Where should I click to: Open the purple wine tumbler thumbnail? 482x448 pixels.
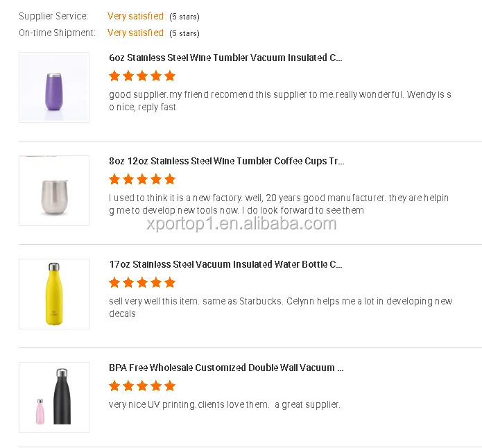point(54,87)
